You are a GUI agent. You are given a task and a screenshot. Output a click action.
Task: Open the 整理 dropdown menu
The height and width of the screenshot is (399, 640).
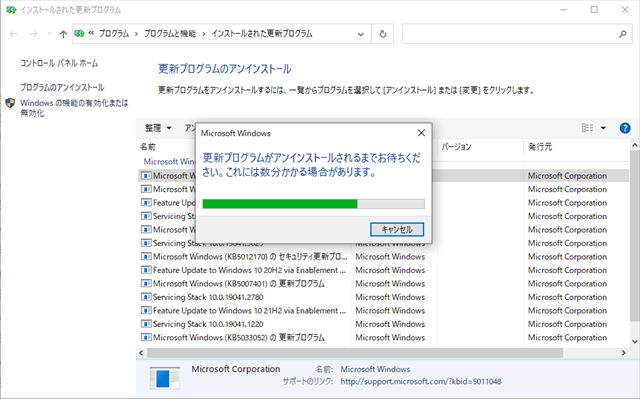click(158, 128)
